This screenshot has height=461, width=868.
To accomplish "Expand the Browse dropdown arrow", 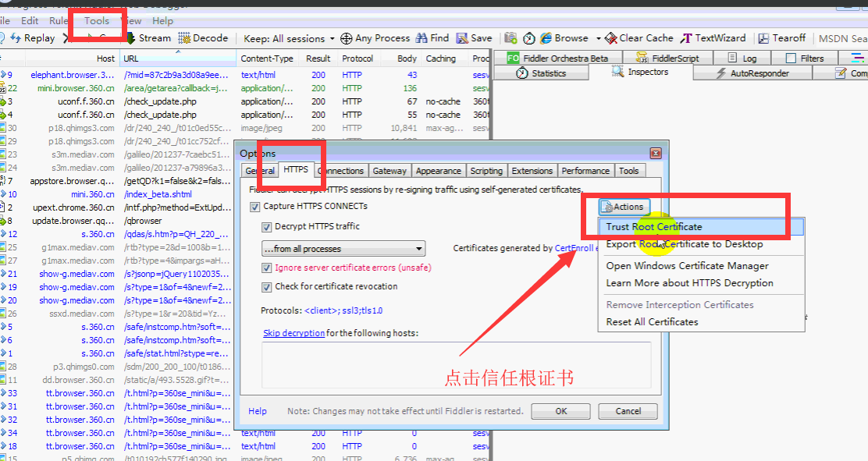I will 599,38.
